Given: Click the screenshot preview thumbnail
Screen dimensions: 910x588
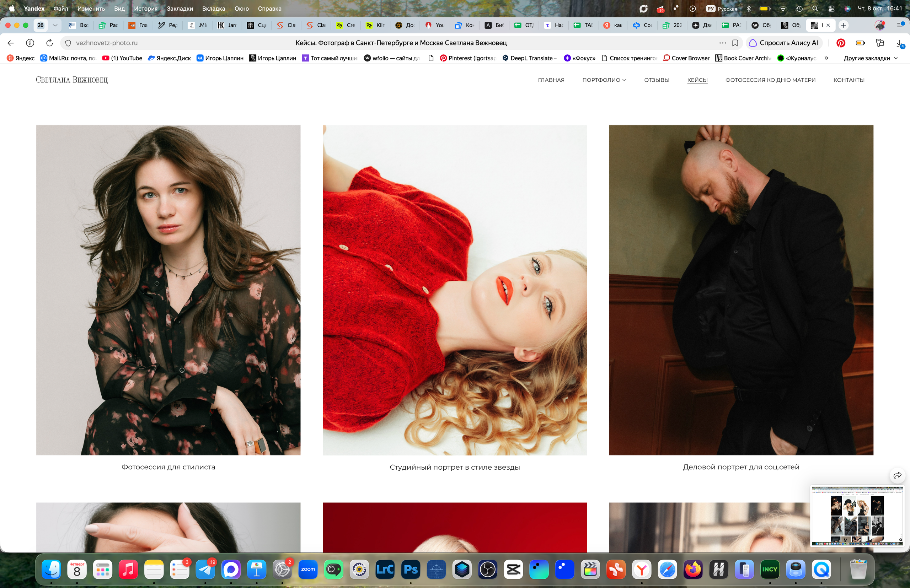Looking at the screenshot, I should 857,516.
